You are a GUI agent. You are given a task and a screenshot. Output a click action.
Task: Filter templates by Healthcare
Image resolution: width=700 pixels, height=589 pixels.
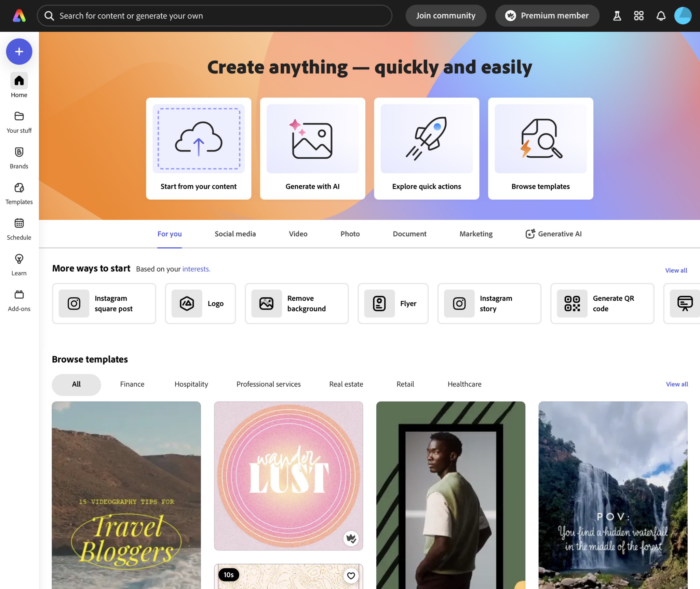[465, 384]
